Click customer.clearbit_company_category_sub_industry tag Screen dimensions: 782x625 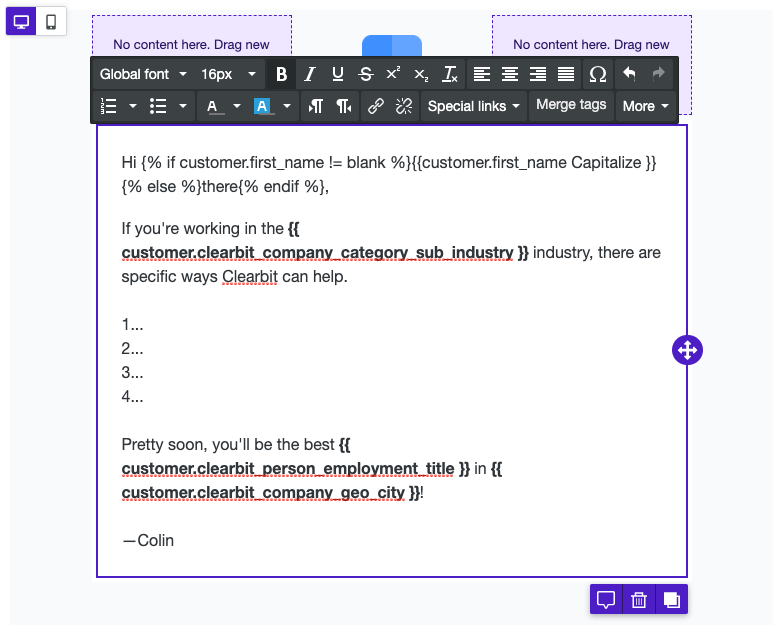(x=317, y=253)
